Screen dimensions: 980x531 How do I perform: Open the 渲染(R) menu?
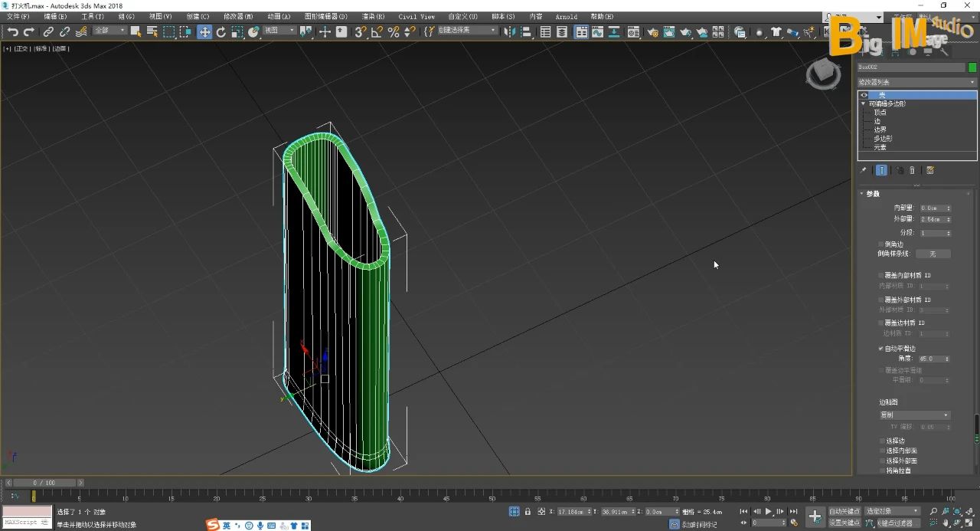click(373, 16)
